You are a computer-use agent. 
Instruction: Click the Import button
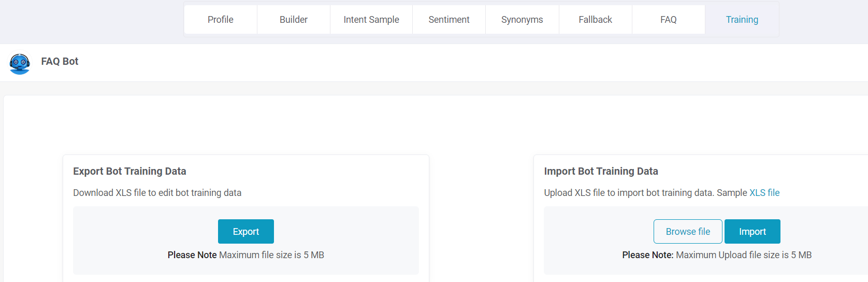pos(753,232)
